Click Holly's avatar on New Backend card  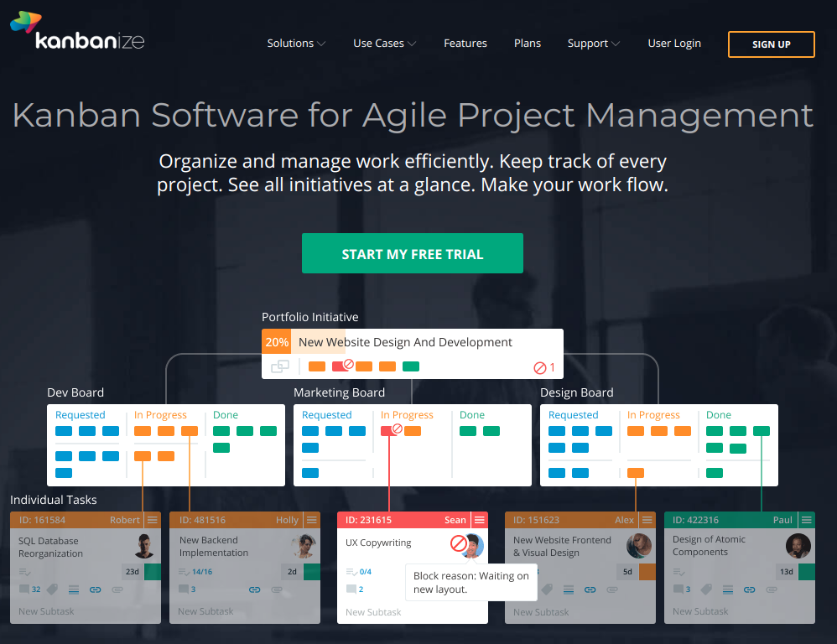click(304, 546)
